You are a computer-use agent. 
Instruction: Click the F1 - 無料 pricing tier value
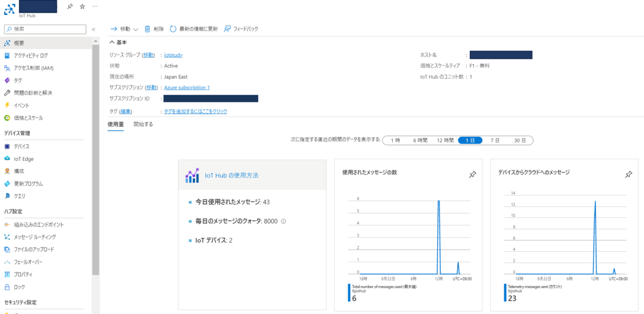pos(480,66)
